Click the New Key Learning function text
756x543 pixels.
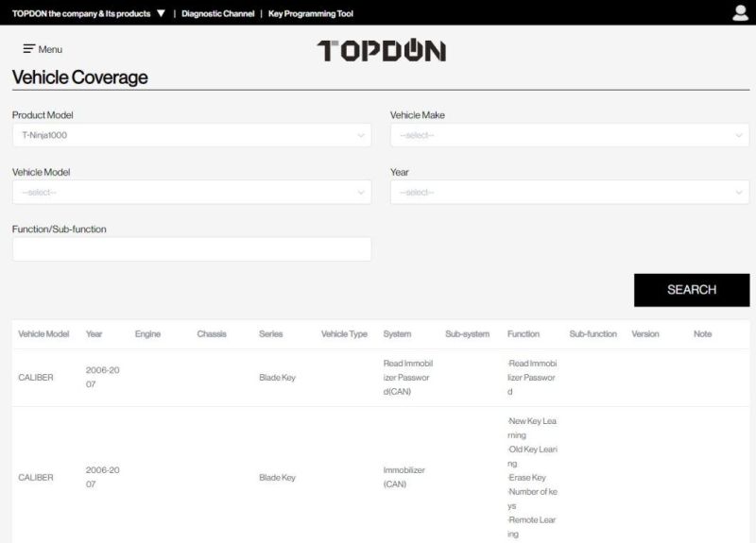[532, 428]
